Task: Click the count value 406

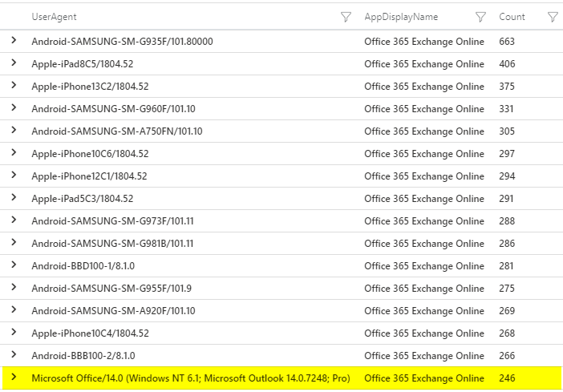Action: point(507,64)
